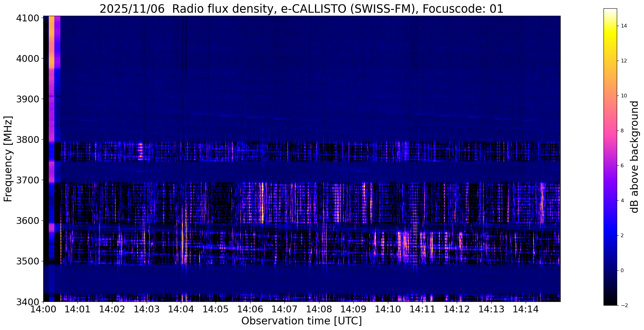This screenshot has width=644, height=330.
Task: Click the 14:04 time tick label
Action: coord(181,309)
